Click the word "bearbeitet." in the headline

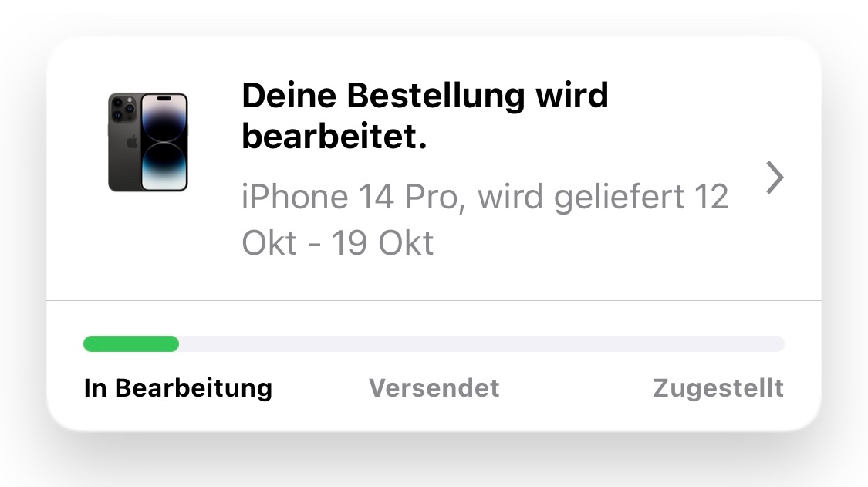tap(334, 139)
